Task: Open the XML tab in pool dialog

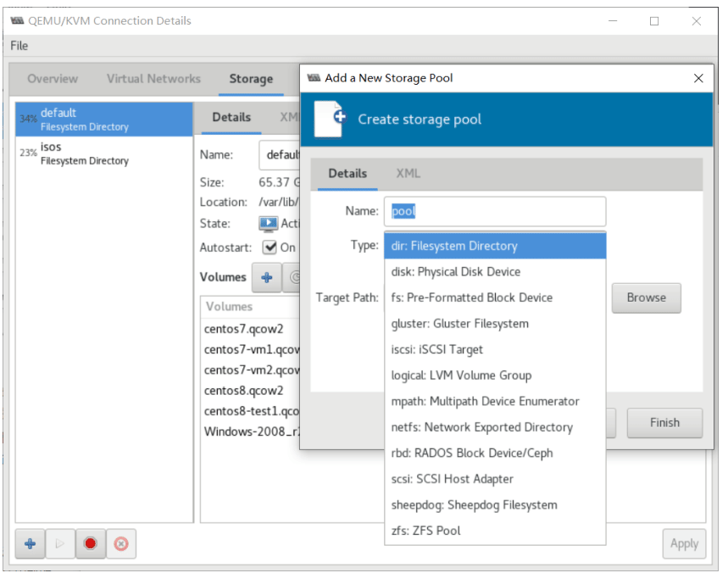Action: 408,173
